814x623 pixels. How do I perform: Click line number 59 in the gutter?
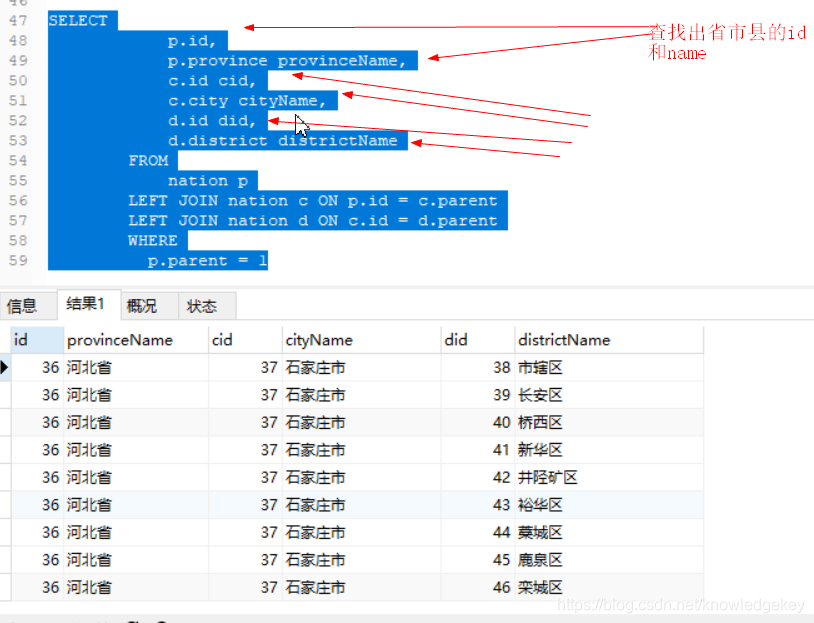18,260
